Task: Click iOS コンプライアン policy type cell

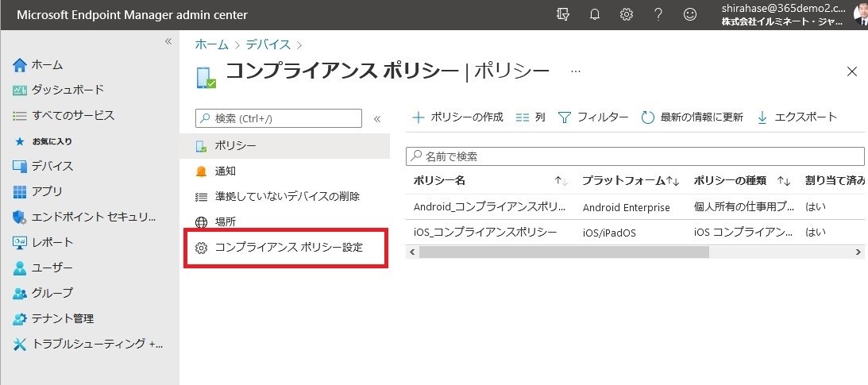Action: click(743, 233)
